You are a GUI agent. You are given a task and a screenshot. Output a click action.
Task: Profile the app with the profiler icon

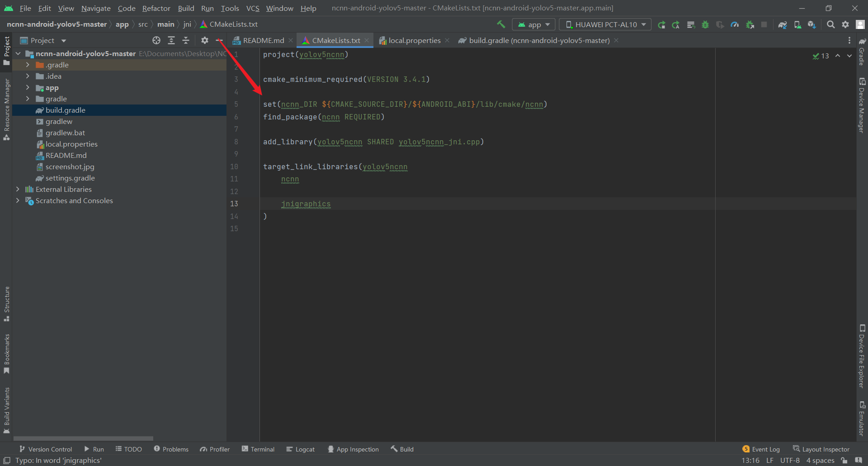tap(735, 24)
